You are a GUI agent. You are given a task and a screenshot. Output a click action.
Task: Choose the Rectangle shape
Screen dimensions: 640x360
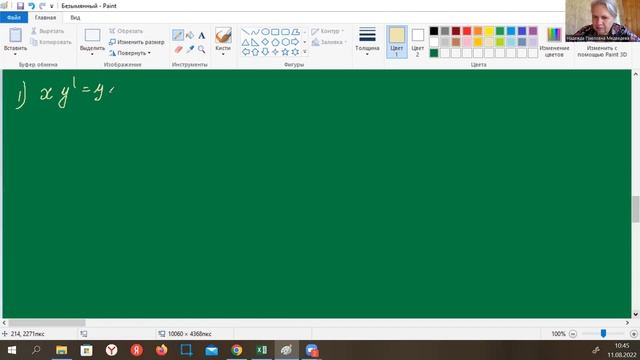tap(275, 32)
